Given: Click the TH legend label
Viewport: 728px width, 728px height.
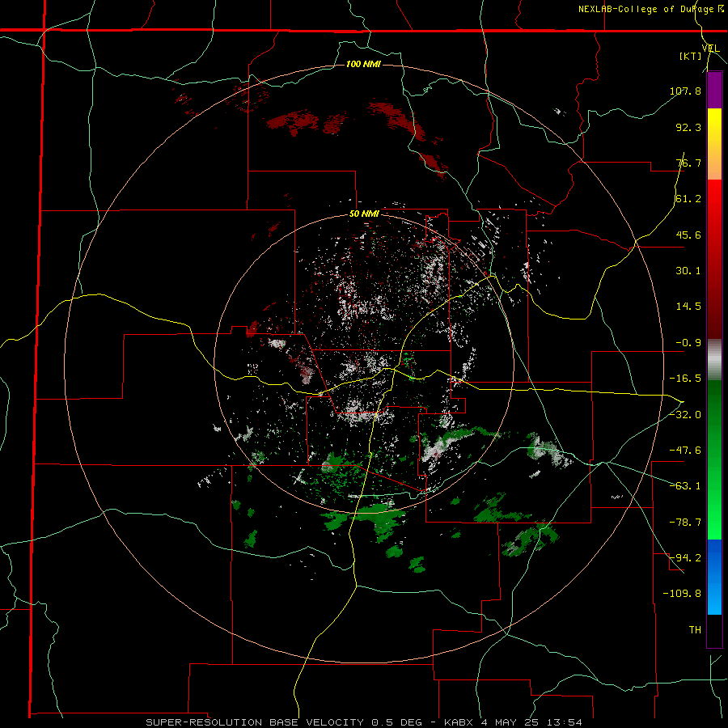Looking at the screenshot, I should pyautogui.click(x=695, y=629).
